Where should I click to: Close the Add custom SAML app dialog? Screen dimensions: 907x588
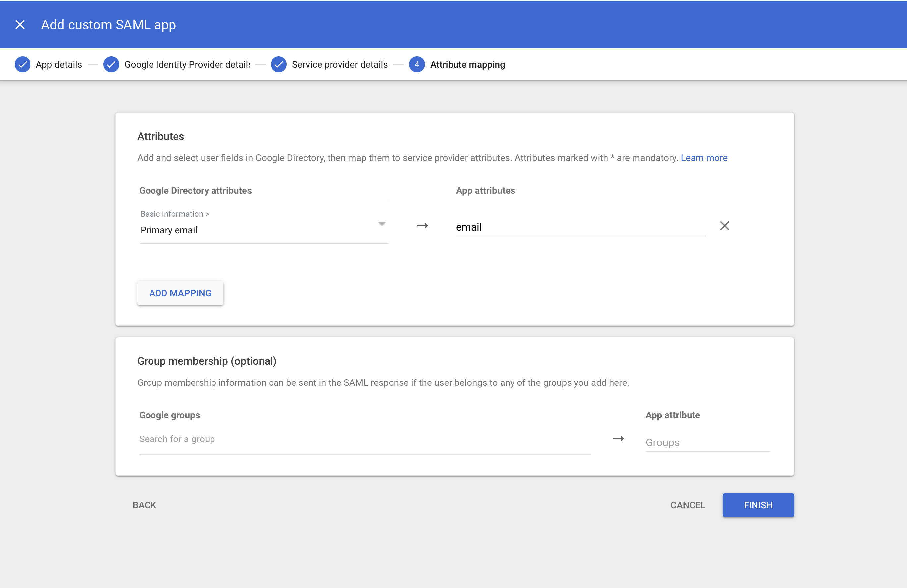(x=20, y=25)
